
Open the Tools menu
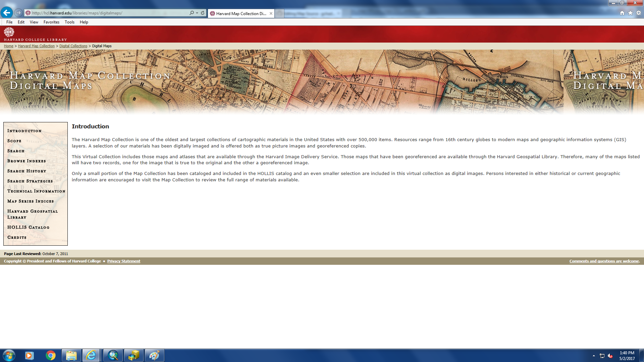coord(69,22)
